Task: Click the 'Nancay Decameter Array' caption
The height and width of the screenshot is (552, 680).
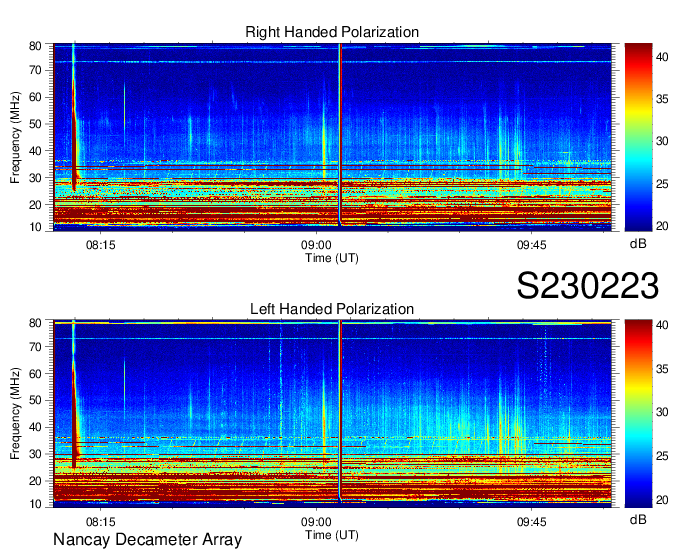Action: (x=147, y=540)
